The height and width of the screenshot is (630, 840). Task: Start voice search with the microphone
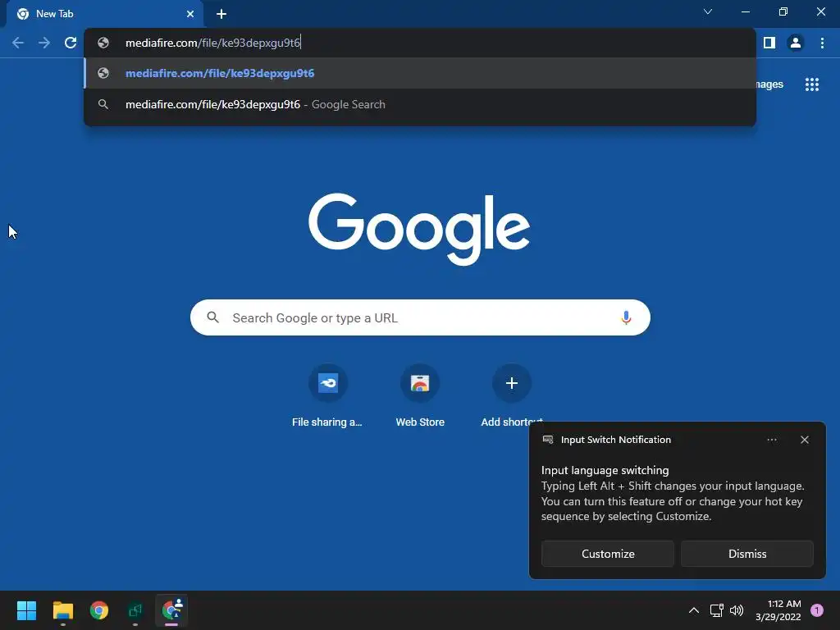tap(626, 317)
